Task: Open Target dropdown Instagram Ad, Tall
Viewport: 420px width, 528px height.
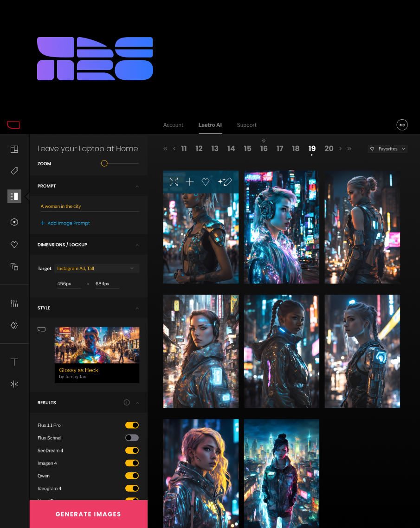Action: click(x=97, y=268)
